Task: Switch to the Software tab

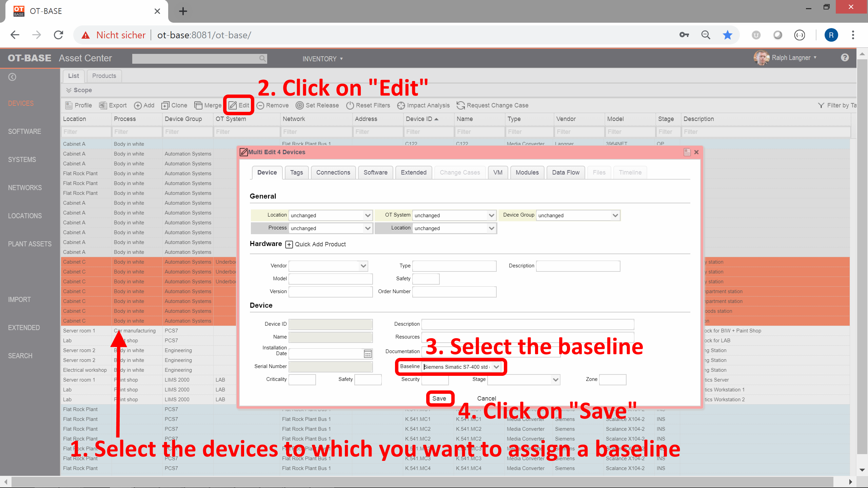Action: [375, 172]
